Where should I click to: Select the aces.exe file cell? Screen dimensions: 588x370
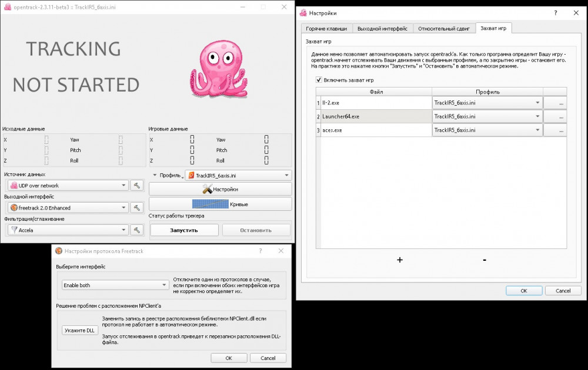pos(376,130)
